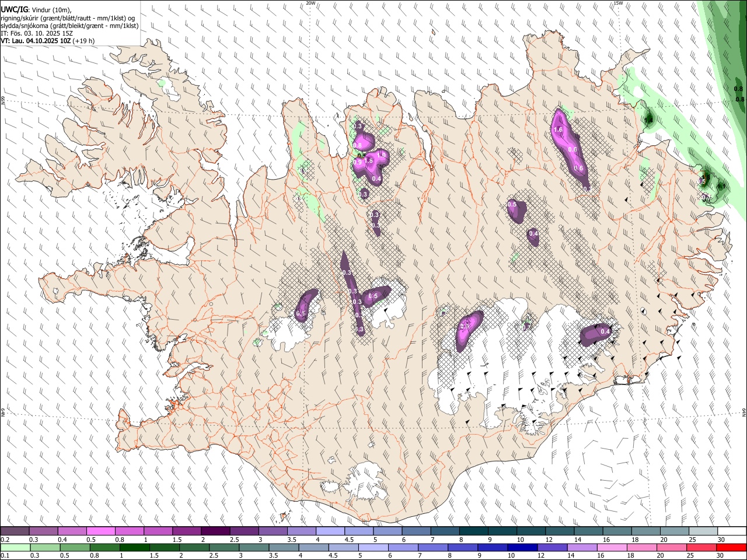Pick the bright pink 0.5 swatch, upper legend
Screen dimensions: 747x560
[x=100, y=531]
